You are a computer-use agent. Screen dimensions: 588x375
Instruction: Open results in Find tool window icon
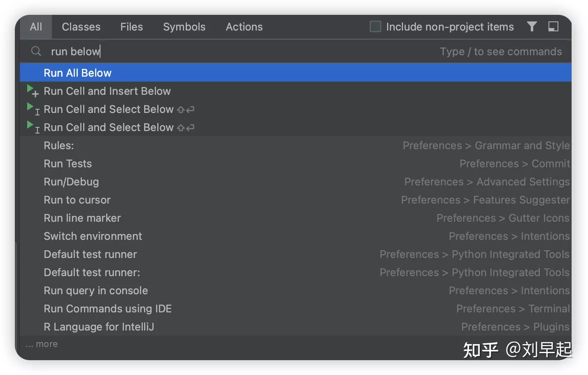click(x=553, y=27)
